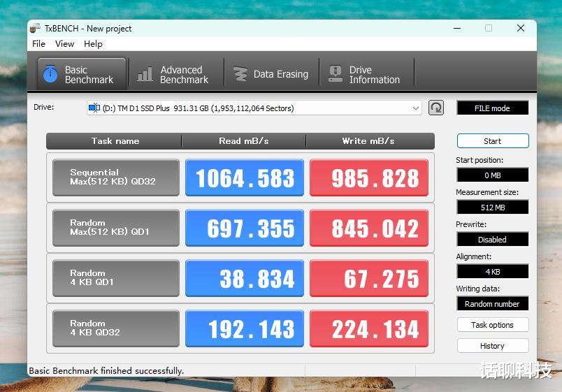Select Random Max(512 KB) QD1 task
The height and width of the screenshot is (392, 562).
tap(116, 228)
